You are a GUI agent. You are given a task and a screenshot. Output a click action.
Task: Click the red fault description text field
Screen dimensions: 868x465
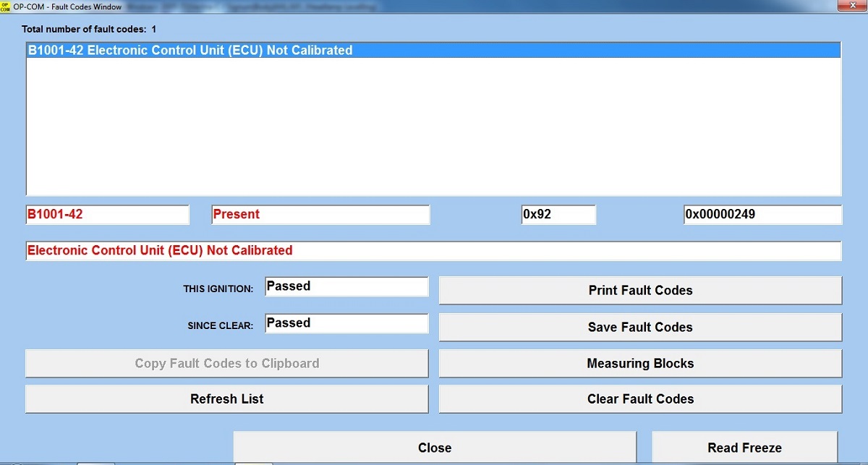pos(433,251)
